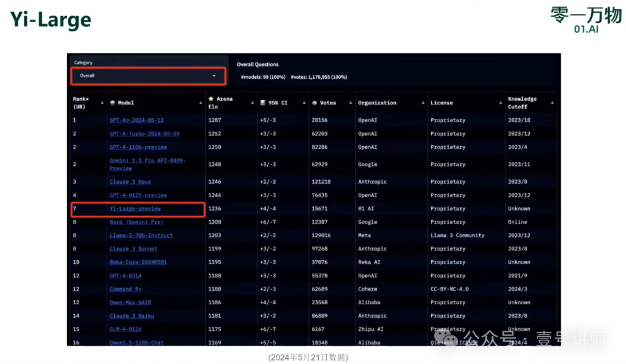Click the Qwen-Max-0428 model link
626x364 pixels.
[130, 303]
